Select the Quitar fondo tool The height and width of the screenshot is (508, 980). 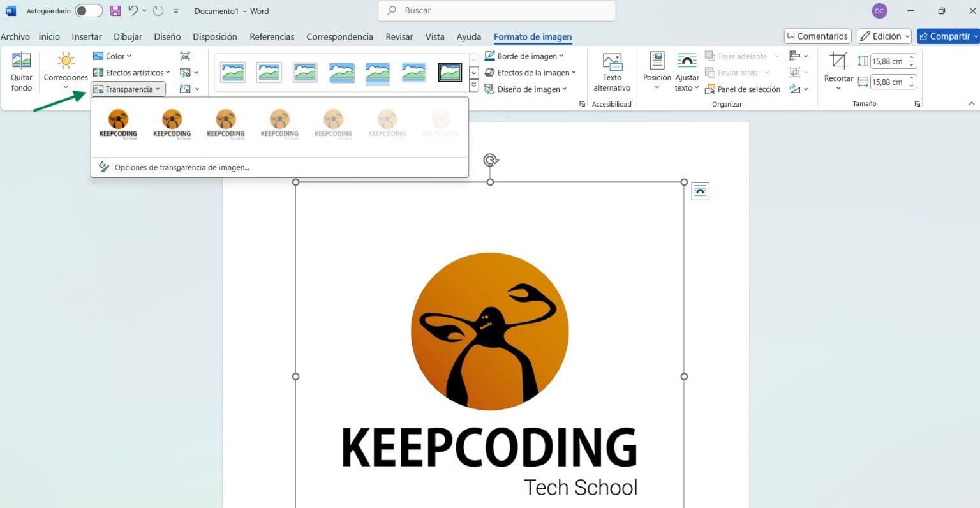20,70
